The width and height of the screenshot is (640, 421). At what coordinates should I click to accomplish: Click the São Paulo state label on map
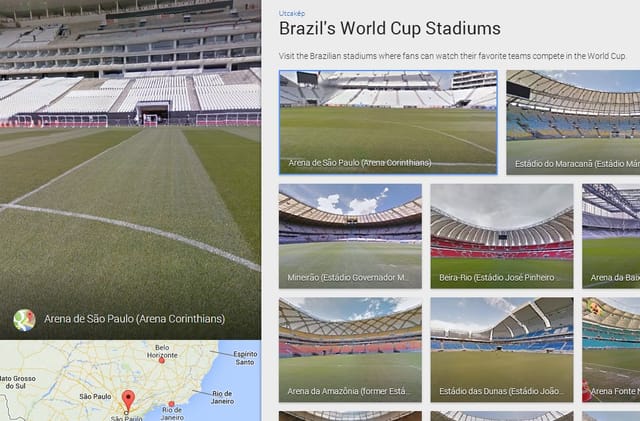(95, 396)
